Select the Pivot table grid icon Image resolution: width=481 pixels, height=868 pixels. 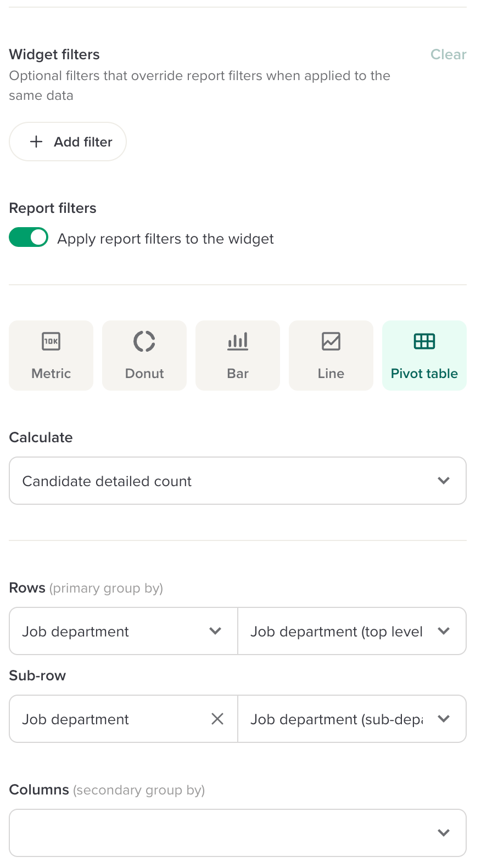click(x=424, y=341)
